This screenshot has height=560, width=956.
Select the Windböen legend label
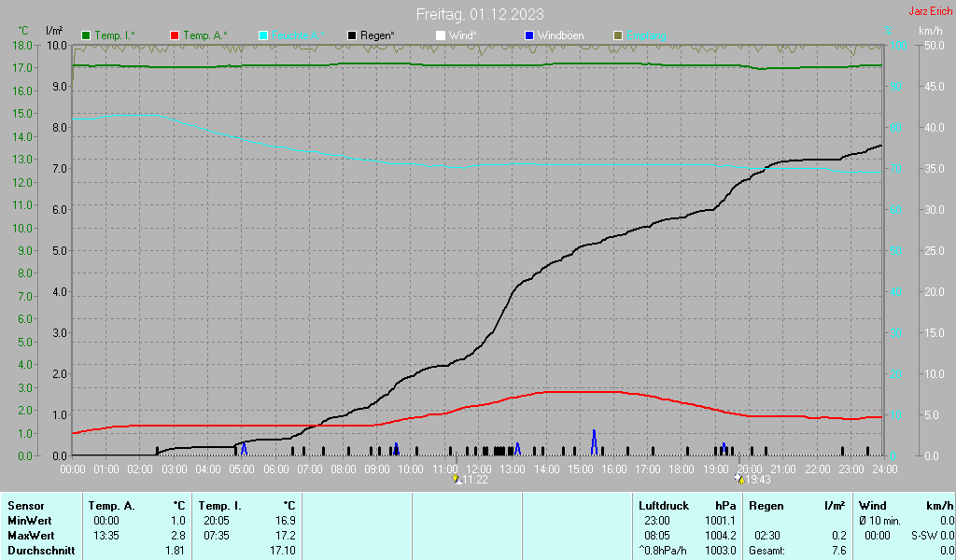click(x=561, y=35)
